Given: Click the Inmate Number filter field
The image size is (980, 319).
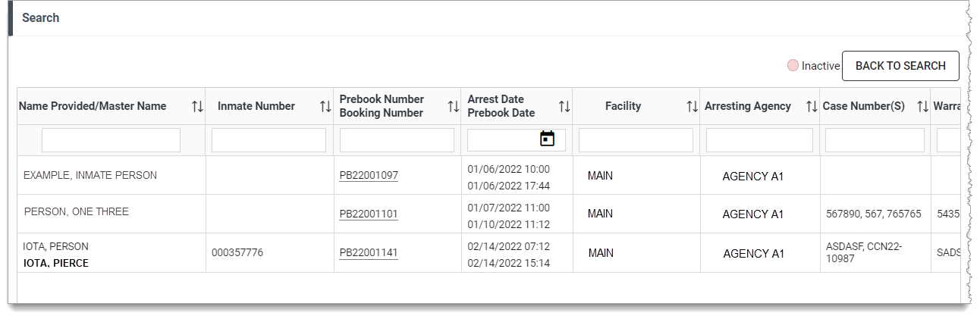Looking at the screenshot, I should click(x=269, y=140).
